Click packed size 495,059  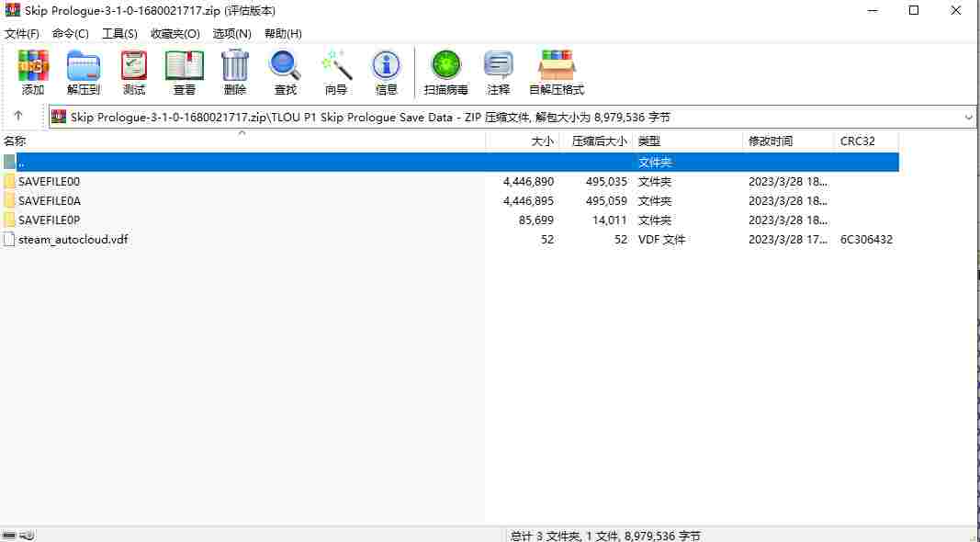(606, 201)
